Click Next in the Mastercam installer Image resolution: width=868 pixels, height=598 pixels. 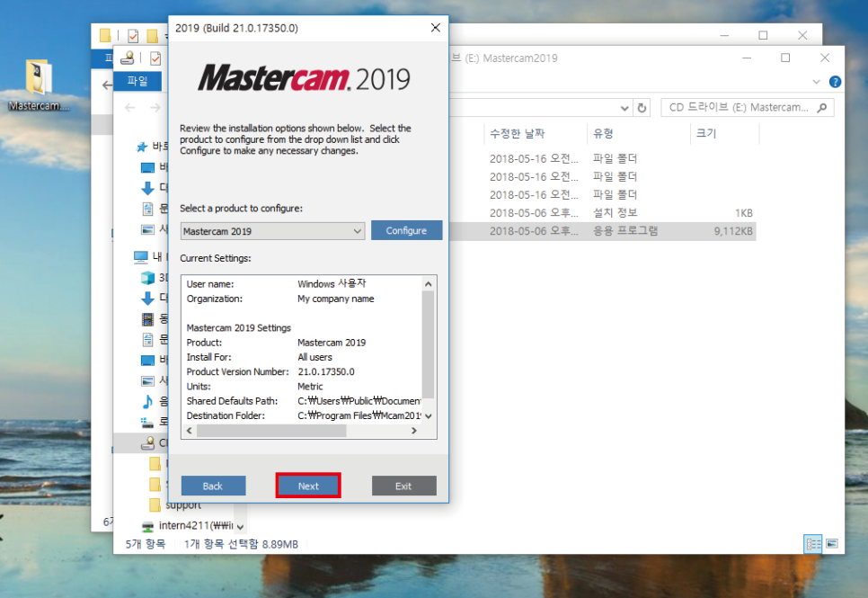(x=308, y=486)
